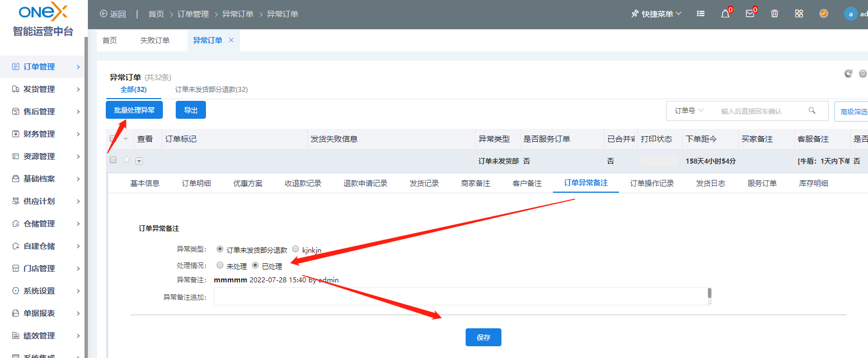Image resolution: width=868 pixels, height=358 pixels.
Task: Open the 库存明细 detail tab
Action: click(x=814, y=183)
